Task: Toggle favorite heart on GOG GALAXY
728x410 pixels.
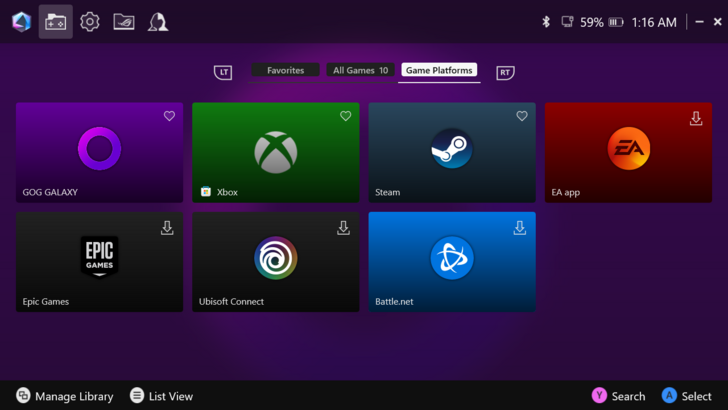Action: [x=169, y=117]
